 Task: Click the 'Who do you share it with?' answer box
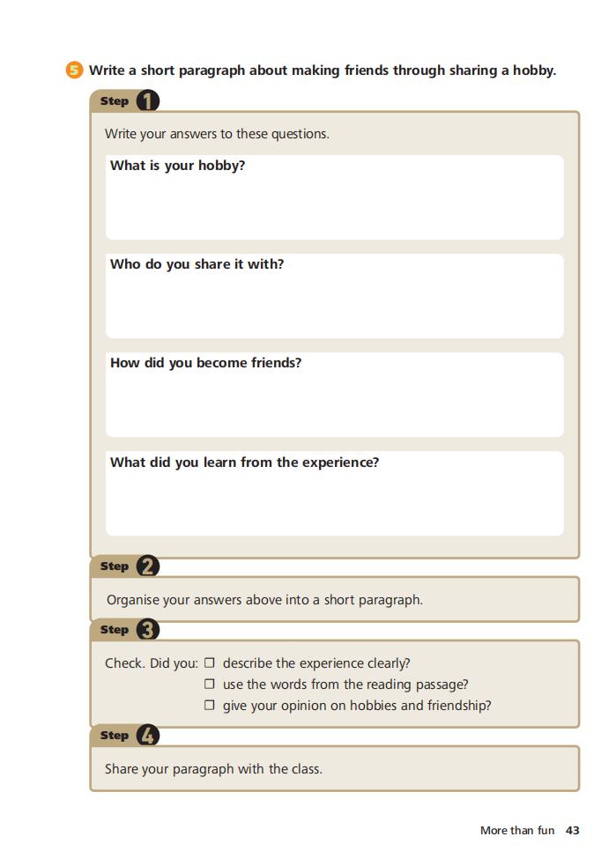334,296
